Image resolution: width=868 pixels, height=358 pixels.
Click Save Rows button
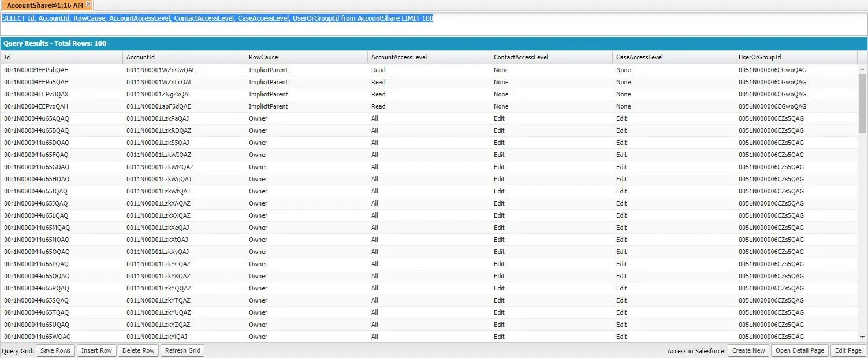[55, 350]
